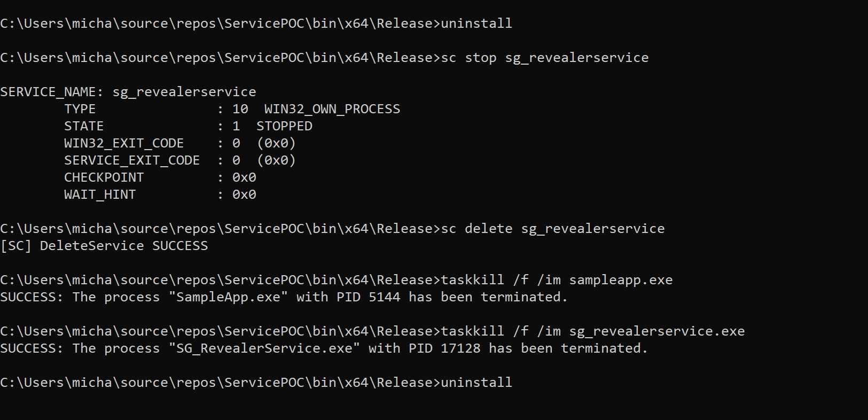Image resolution: width=868 pixels, height=420 pixels.
Task: Click the PID 5144 in output
Action: point(369,297)
